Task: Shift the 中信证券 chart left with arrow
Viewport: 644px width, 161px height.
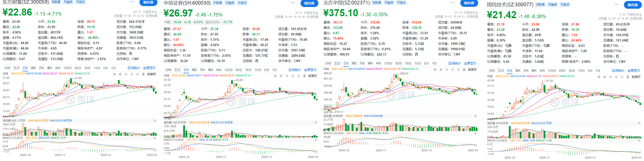Action: pyautogui.click(x=293, y=76)
